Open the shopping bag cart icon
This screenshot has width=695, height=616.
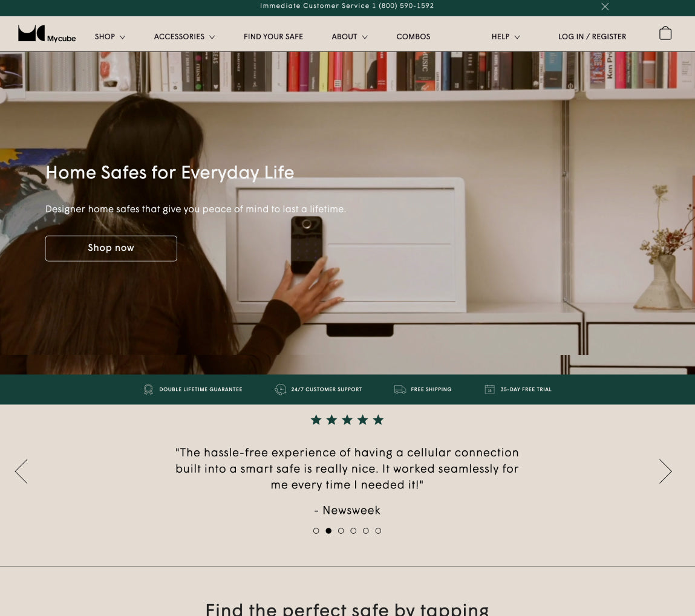(665, 33)
